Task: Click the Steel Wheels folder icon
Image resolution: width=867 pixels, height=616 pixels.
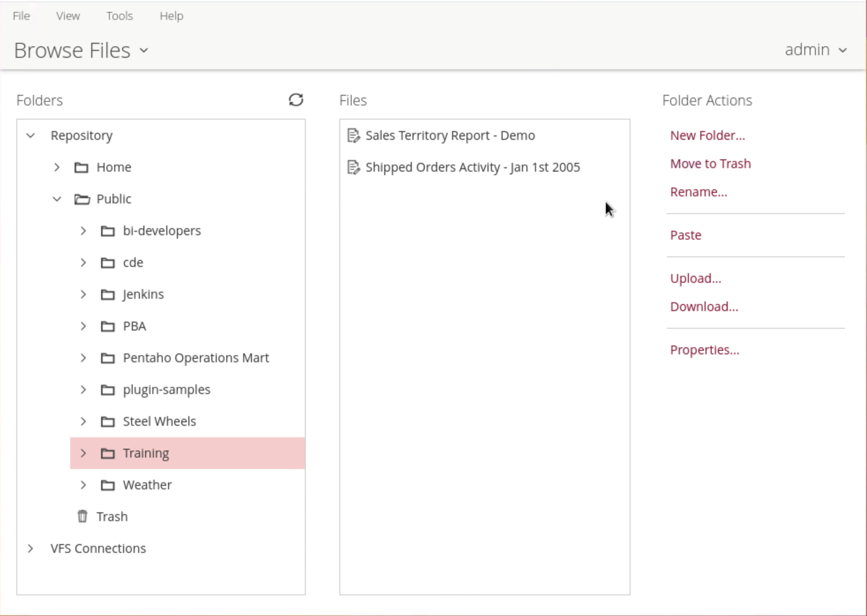Action: 108,421
